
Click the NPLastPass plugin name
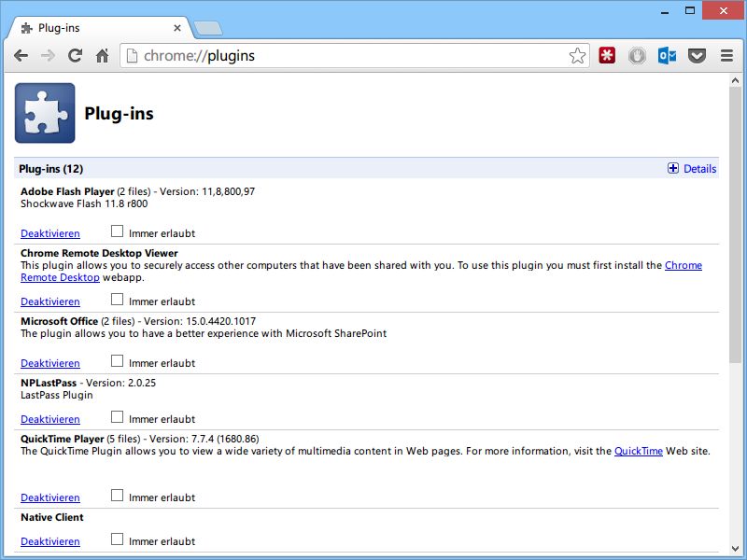[49, 383]
